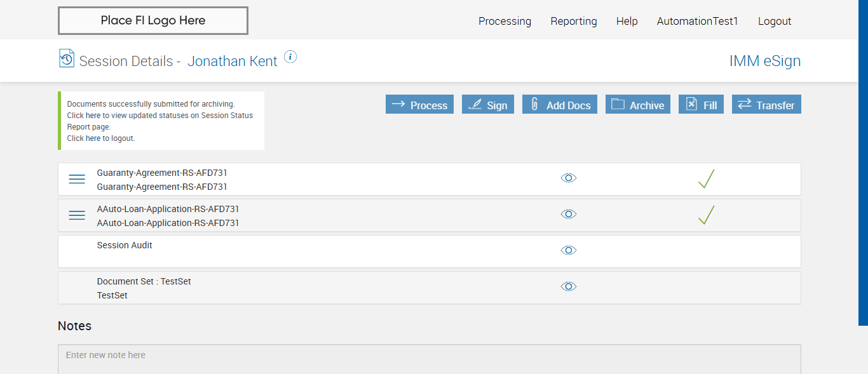The width and height of the screenshot is (868, 374).
Task: Click the Session Details history document icon
Action: [x=67, y=58]
